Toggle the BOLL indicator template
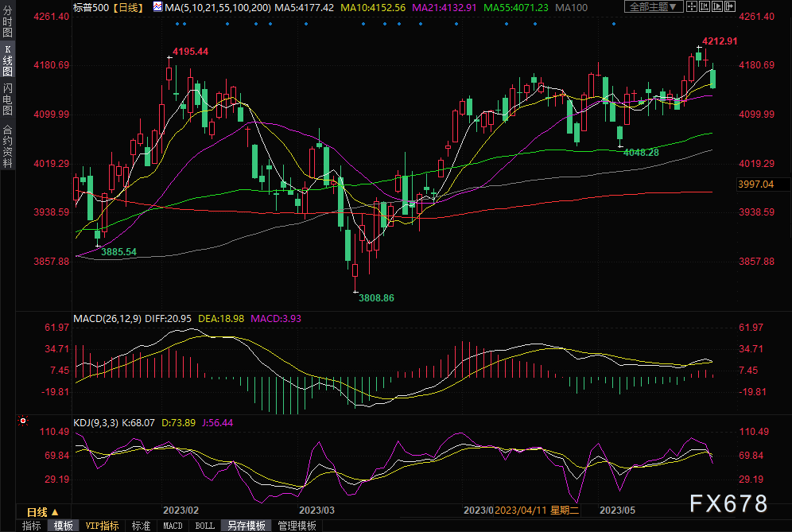 click(205, 526)
